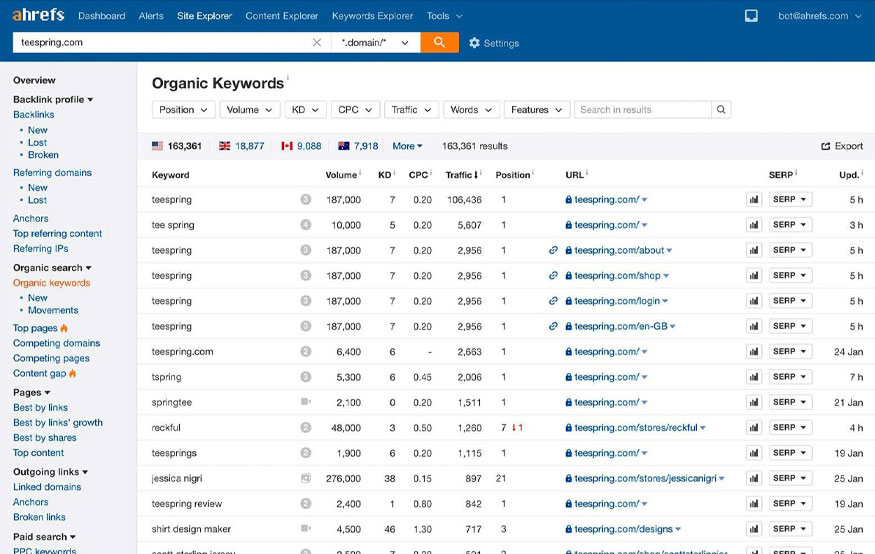Open chart icon for jessica nigri row

tap(754, 478)
